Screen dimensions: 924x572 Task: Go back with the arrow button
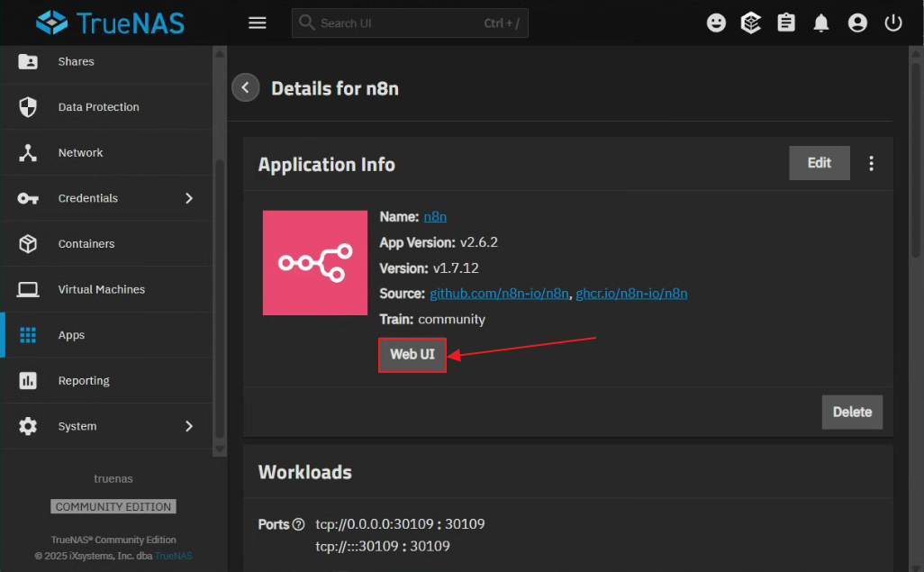(x=246, y=88)
